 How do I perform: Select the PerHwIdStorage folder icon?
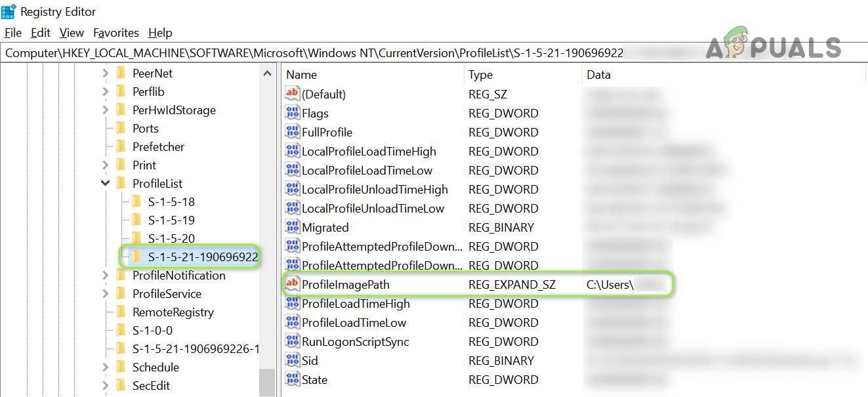click(x=121, y=110)
